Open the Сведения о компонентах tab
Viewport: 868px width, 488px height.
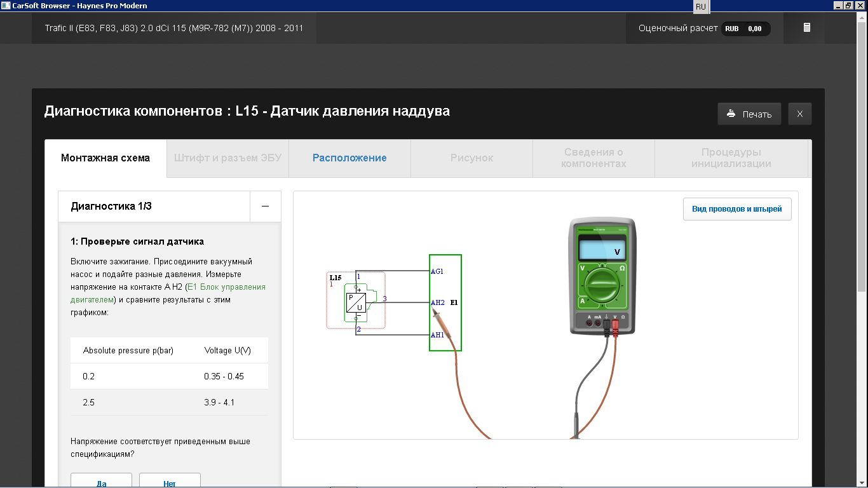593,158
